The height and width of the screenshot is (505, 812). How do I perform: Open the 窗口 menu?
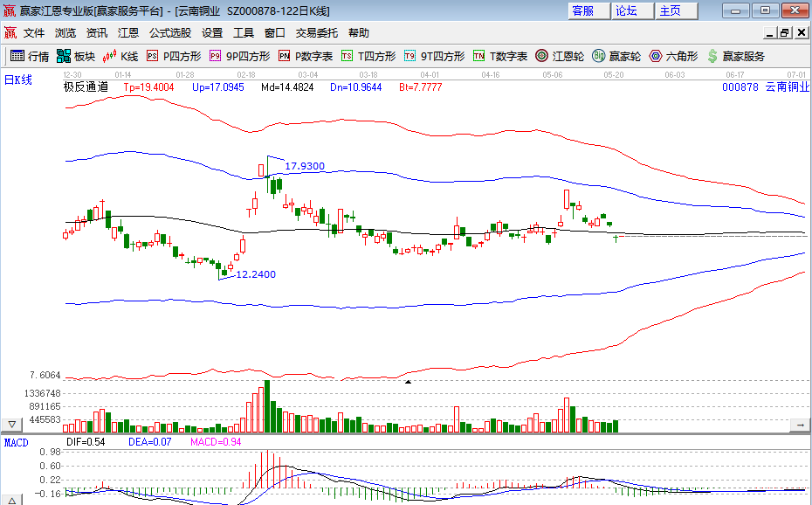pos(275,33)
